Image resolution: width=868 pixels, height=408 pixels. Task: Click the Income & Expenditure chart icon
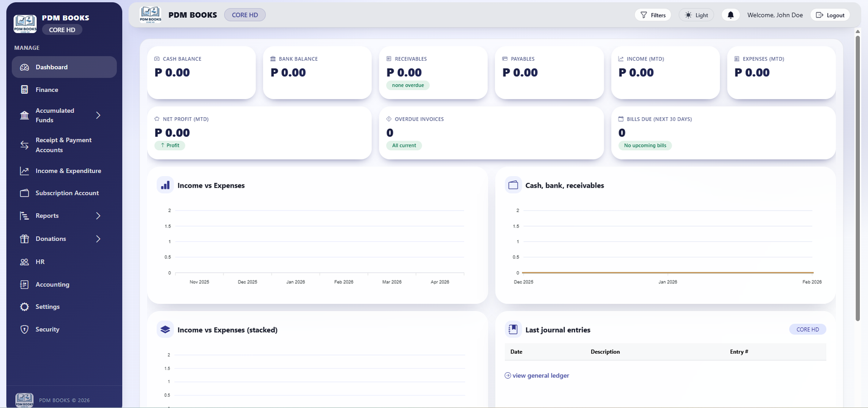[x=24, y=171]
